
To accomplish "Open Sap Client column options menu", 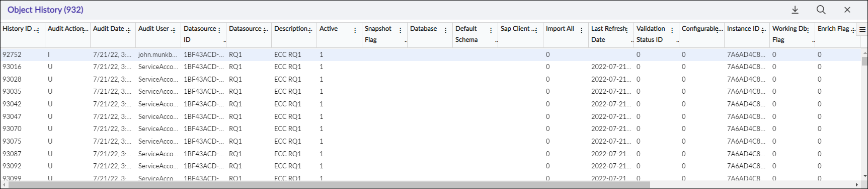I will pyautogui.click(x=536, y=30).
